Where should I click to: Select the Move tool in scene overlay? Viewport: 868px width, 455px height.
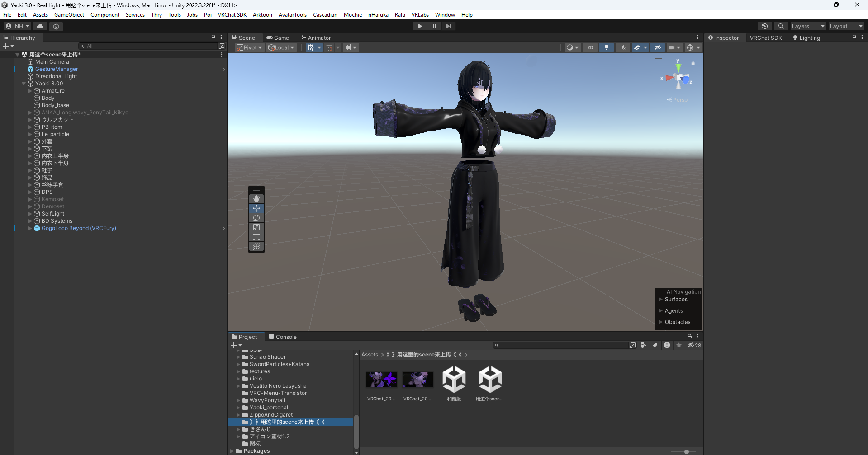coord(256,208)
